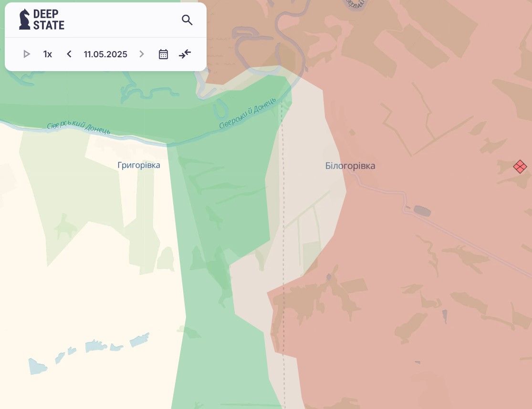Open the calendar date picker
Screen dimensions: 532x409
pos(163,54)
